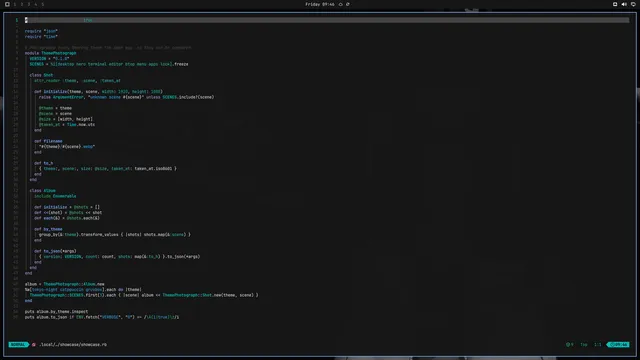Click the "class Shot" line
The height and width of the screenshot is (360, 640).
41,75
